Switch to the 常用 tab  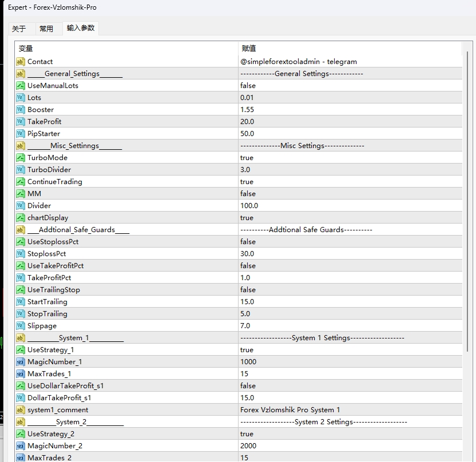point(46,29)
